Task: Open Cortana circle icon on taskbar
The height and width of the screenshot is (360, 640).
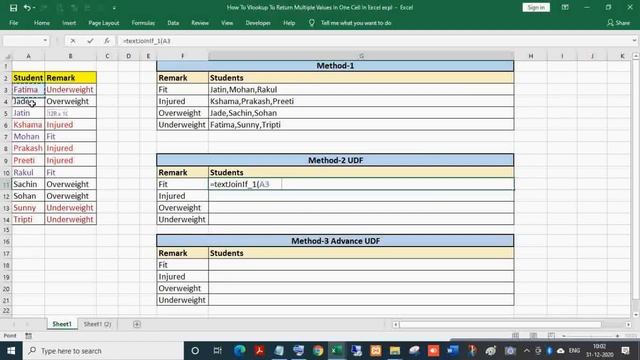Action: (195, 351)
